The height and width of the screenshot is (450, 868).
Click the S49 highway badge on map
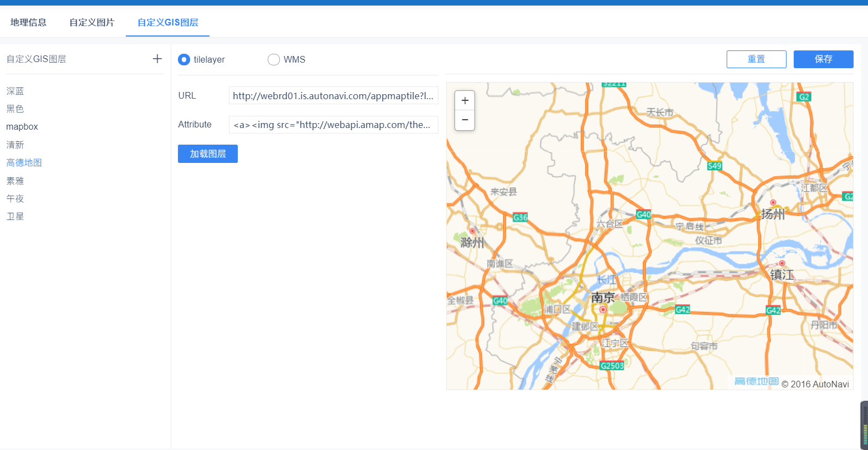715,166
